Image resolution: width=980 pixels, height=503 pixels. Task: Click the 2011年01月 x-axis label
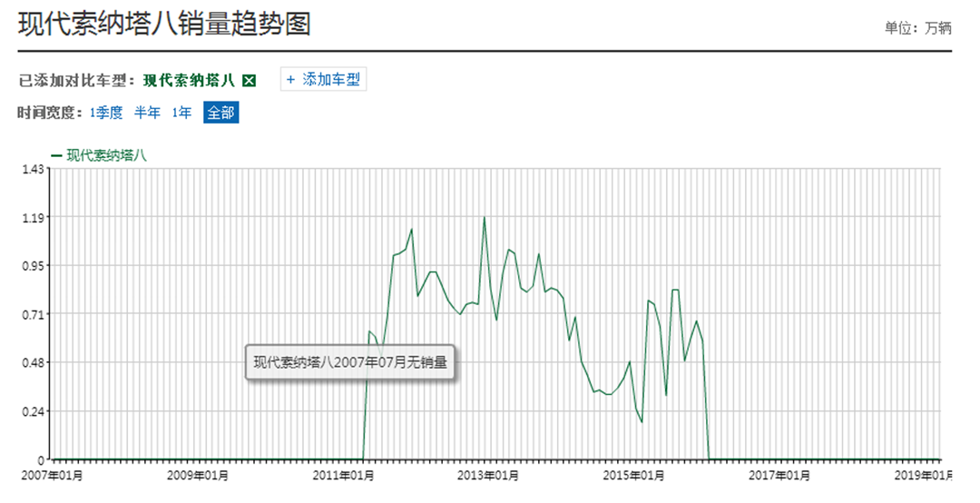(x=346, y=475)
